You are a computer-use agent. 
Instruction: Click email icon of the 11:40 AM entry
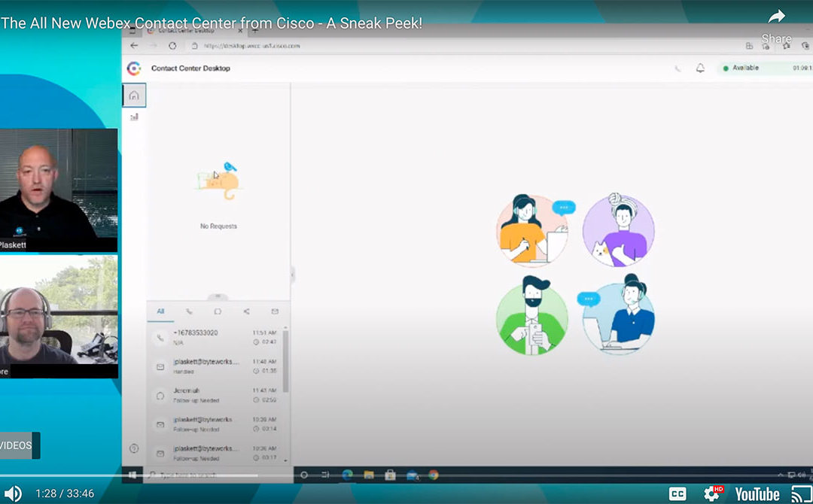click(160, 367)
